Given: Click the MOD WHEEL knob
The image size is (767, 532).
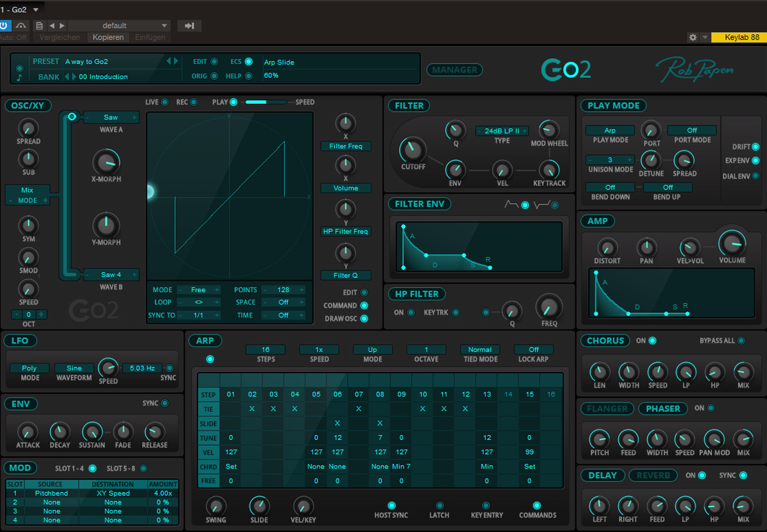Looking at the screenshot, I should [x=548, y=130].
